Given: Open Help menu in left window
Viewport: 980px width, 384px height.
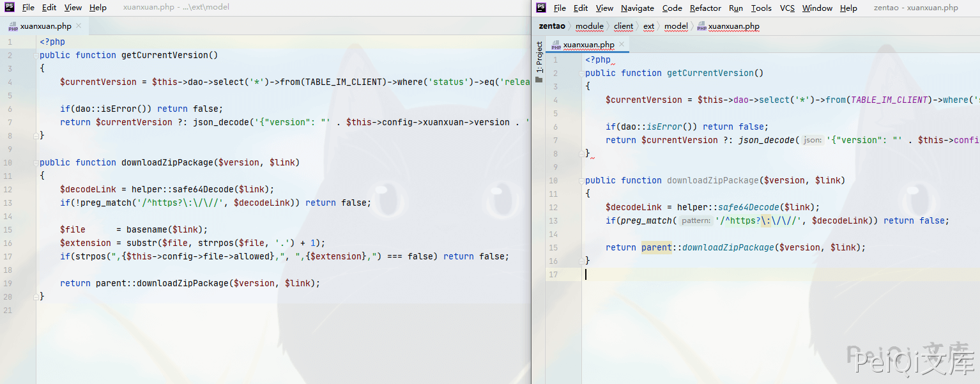Looking at the screenshot, I should click(98, 8).
